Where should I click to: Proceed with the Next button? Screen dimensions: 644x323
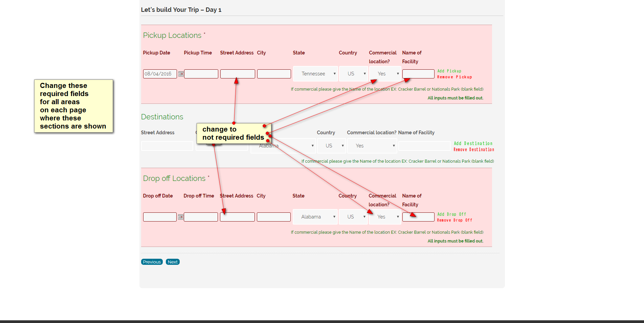(173, 262)
